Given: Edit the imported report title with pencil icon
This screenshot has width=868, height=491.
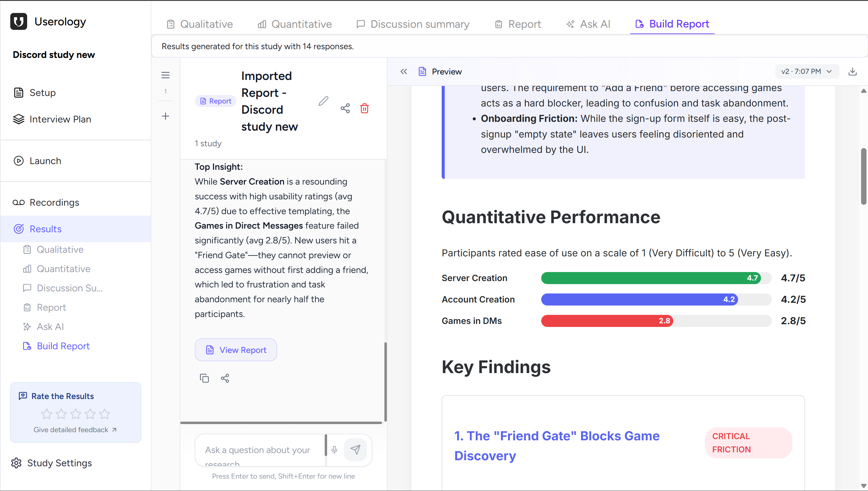Looking at the screenshot, I should click(x=323, y=100).
